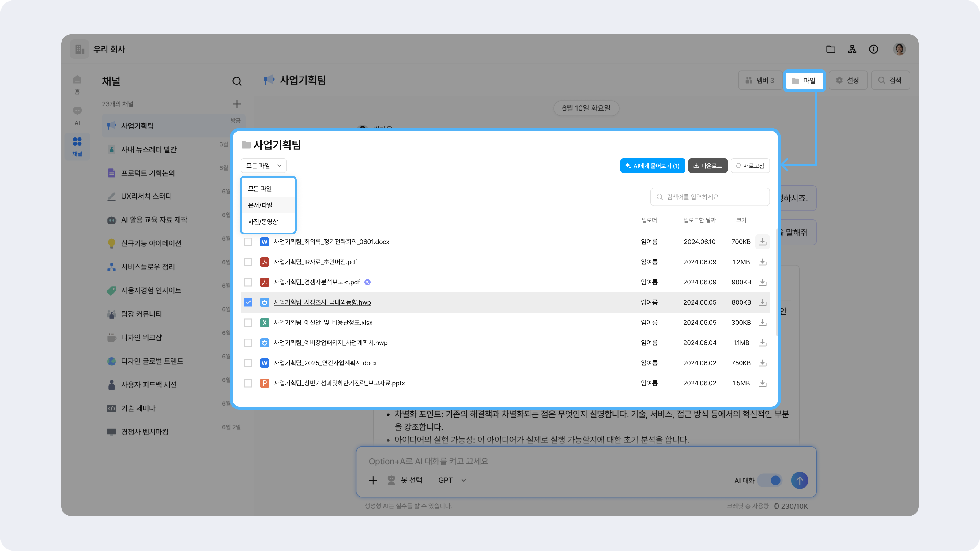The height and width of the screenshot is (551, 980).
Task: Click the file search input field
Action: (710, 197)
